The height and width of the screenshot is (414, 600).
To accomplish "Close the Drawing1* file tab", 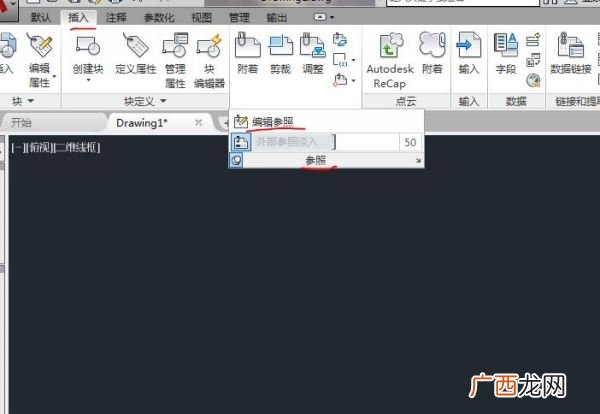I will click(199, 122).
